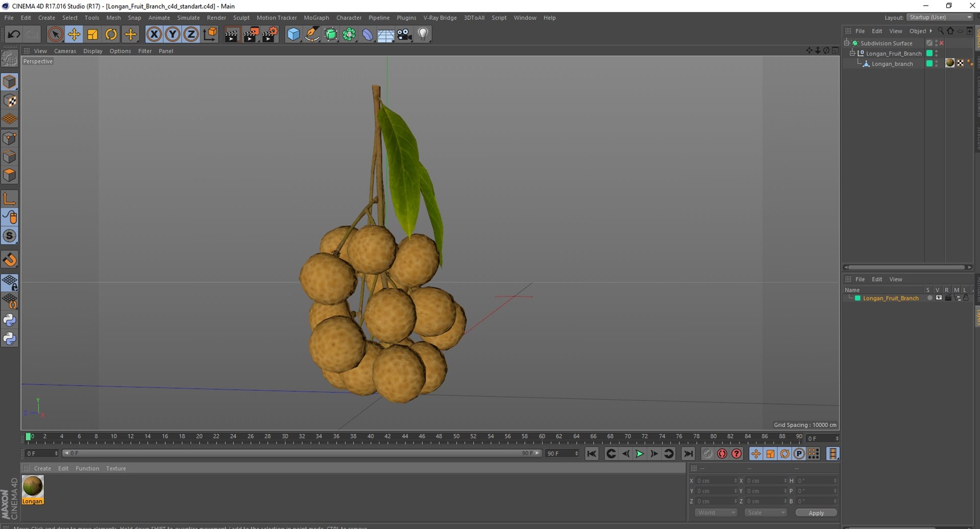Image resolution: width=980 pixels, height=529 pixels.
Task: Click the Undo arrow icon
Action: click(14, 35)
